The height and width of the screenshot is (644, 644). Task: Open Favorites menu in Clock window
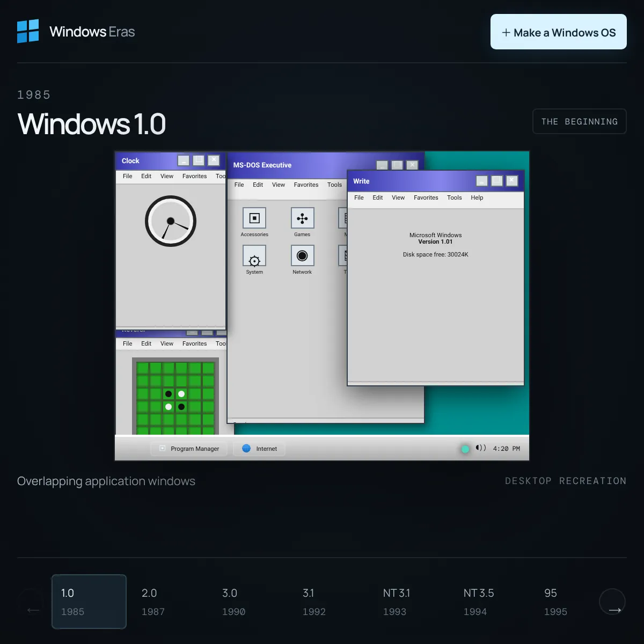tap(194, 176)
